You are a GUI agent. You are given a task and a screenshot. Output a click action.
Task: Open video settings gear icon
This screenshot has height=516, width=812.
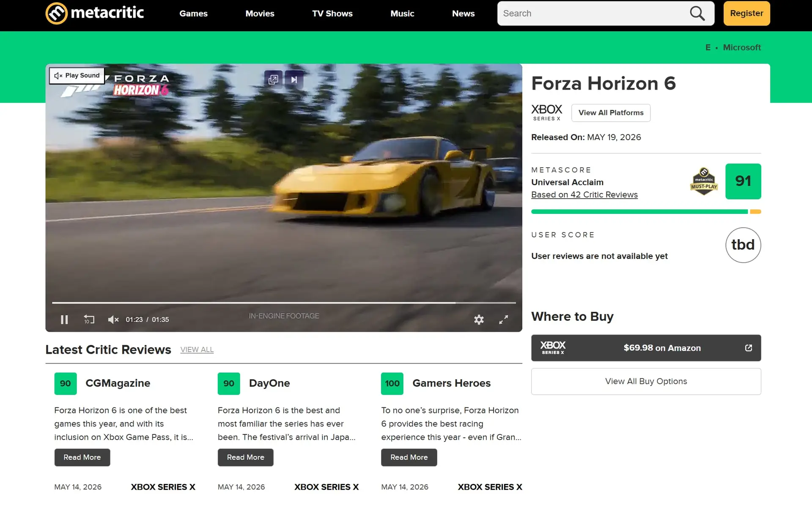point(479,320)
